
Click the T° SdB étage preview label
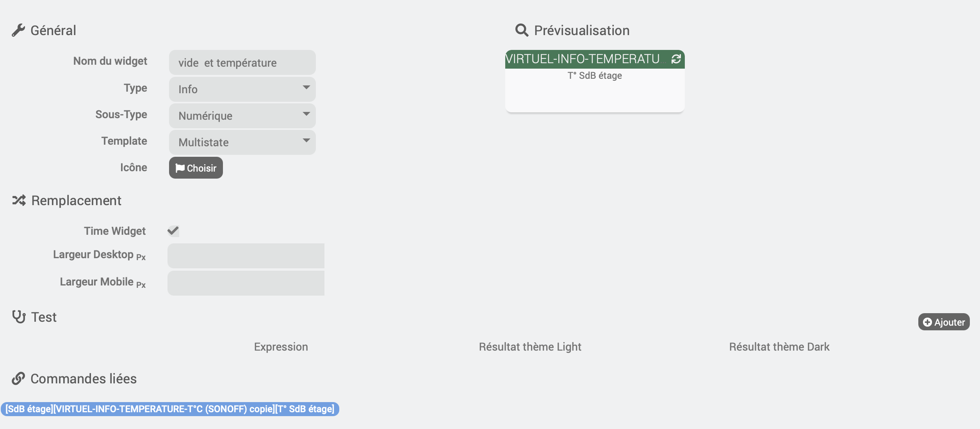tap(595, 76)
